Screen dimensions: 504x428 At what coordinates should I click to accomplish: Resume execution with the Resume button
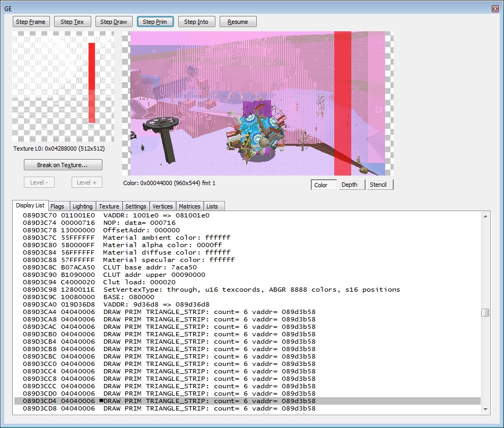[238, 22]
